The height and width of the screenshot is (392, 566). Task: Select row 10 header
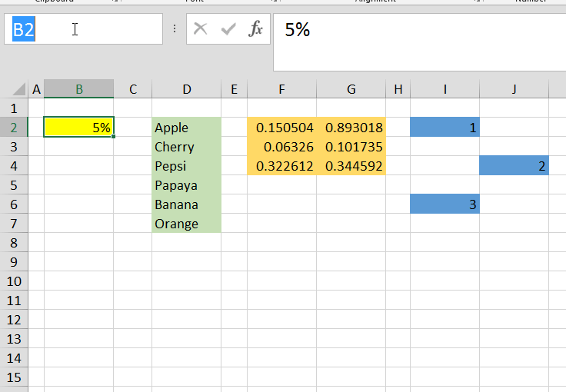point(14,281)
